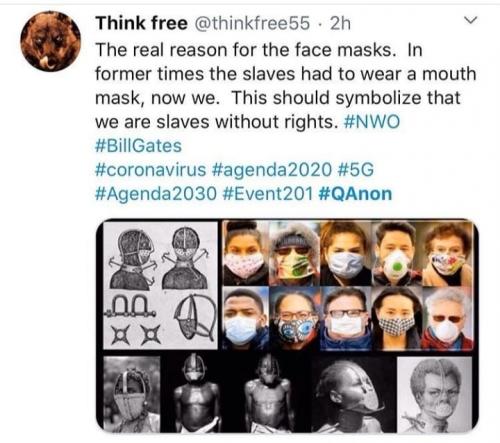
Task: Click the blue surgical mask photo, second row
Action: click(x=245, y=319)
